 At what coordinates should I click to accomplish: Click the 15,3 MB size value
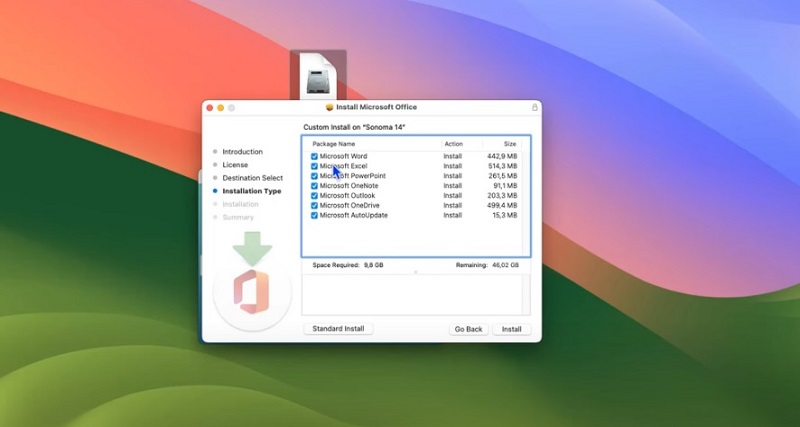pyautogui.click(x=505, y=215)
